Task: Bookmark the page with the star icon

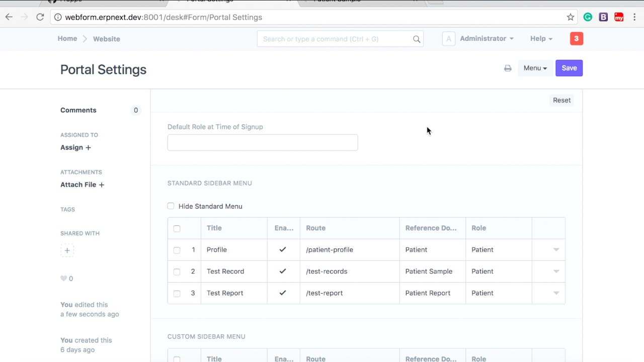Action: pyautogui.click(x=571, y=17)
